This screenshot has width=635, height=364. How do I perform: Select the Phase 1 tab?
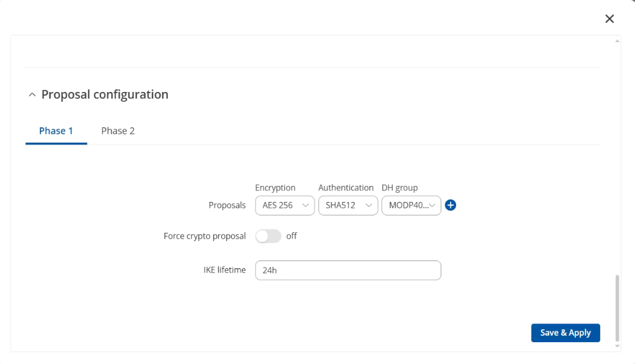pos(56,131)
